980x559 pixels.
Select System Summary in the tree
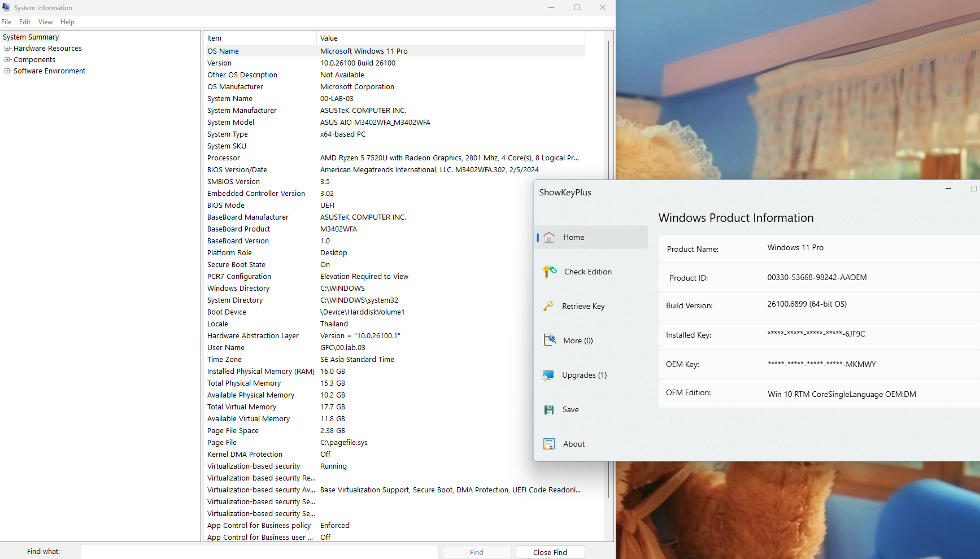point(31,37)
